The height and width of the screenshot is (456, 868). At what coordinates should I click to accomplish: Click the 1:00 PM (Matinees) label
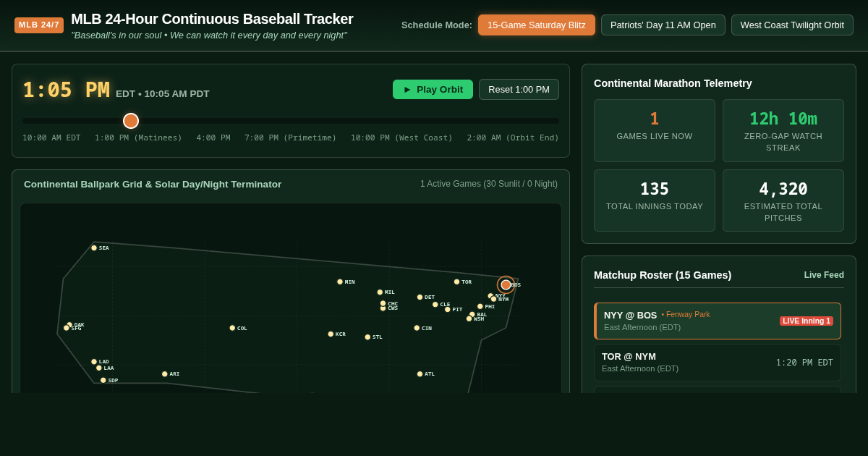[x=138, y=138]
